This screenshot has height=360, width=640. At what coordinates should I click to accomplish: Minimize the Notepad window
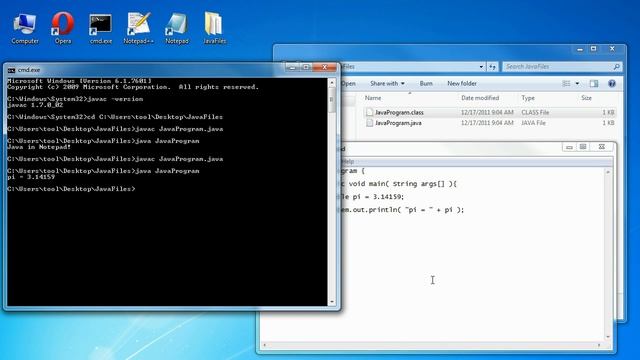click(x=569, y=147)
